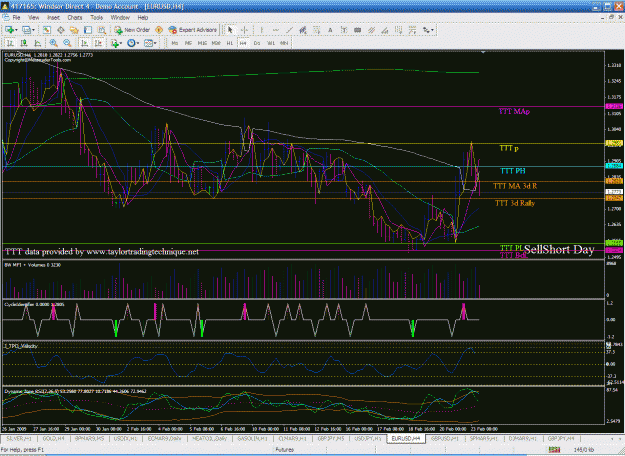Open the Window menu

[120, 18]
